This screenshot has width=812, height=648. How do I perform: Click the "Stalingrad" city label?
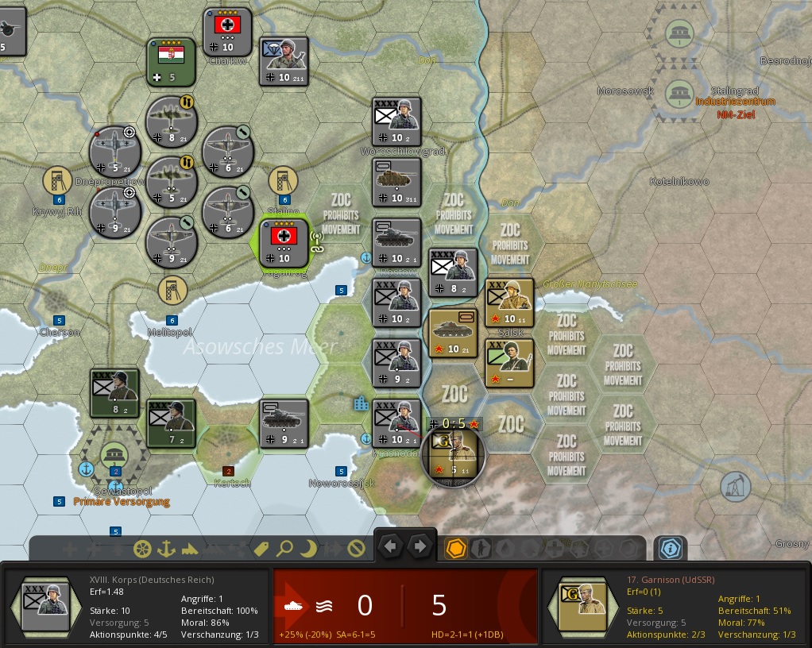point(734,91)
